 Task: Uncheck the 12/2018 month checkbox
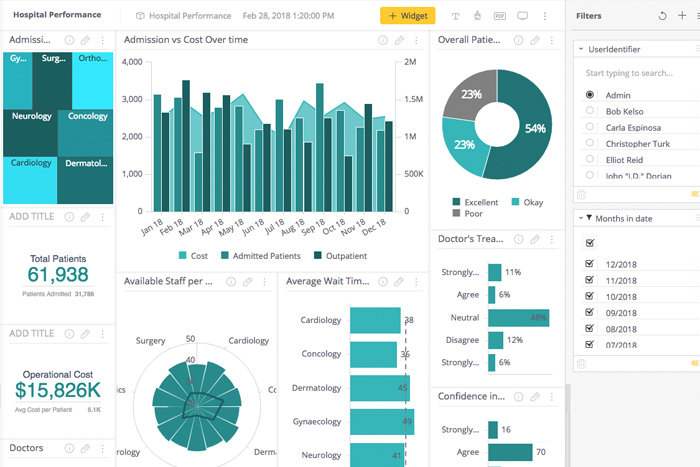click(x=589, y=264)
